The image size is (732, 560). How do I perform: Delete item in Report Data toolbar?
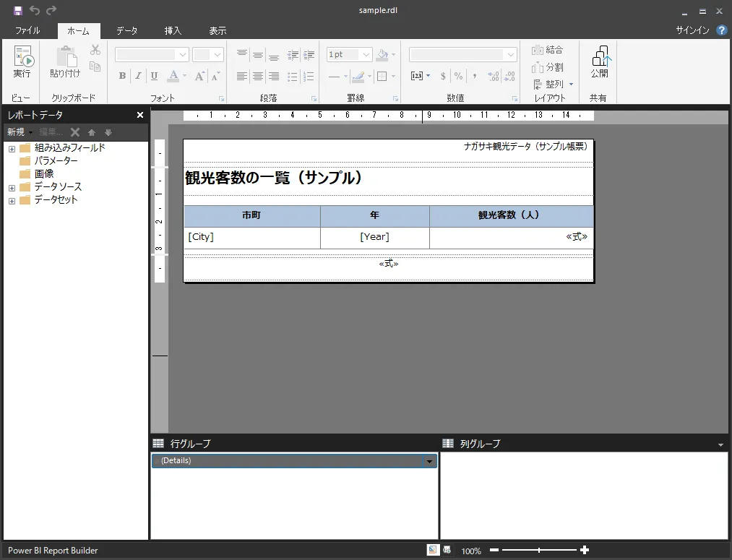pos(75,132)
